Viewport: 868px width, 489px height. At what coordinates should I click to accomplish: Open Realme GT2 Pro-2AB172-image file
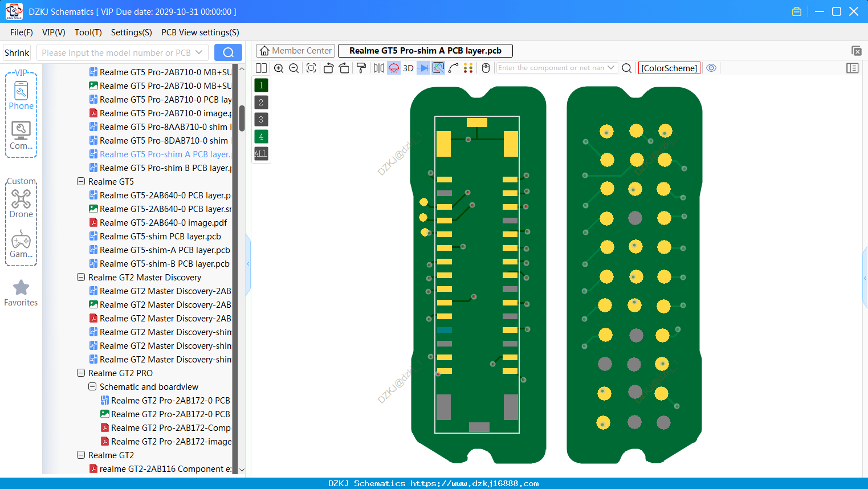(166, 442)
